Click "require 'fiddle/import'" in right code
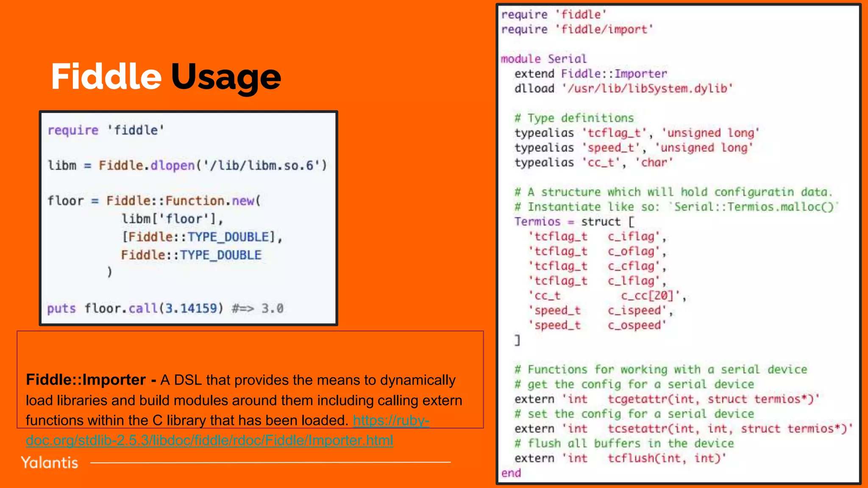Viewport: 868px width, 488px height. 577,29
